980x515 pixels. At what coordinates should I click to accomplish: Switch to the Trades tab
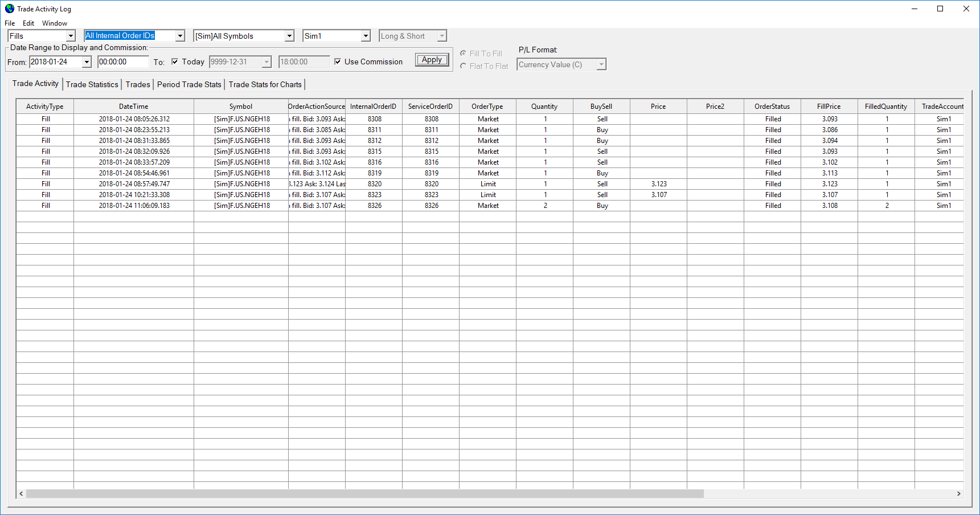pos(138,84)
